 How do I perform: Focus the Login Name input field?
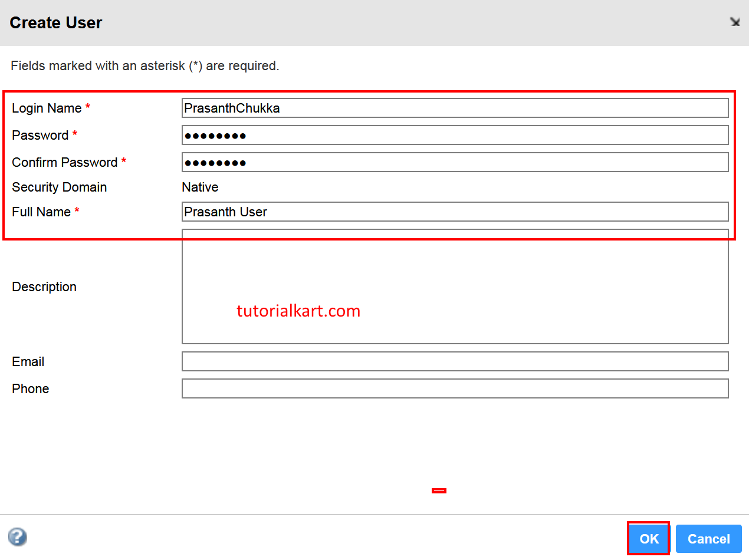click(x=454, y=108)
